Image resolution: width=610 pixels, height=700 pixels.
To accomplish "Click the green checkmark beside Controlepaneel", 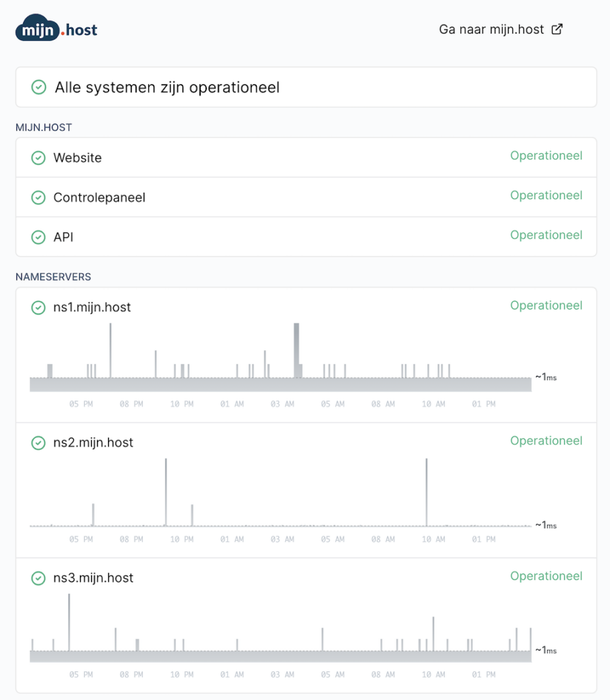I will click(38, 197).
